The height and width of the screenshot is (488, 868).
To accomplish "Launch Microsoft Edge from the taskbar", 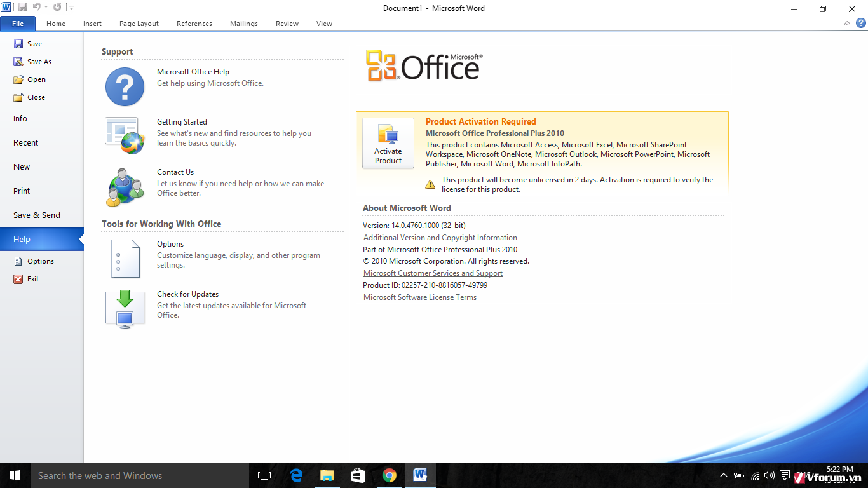I will (296, 475).
